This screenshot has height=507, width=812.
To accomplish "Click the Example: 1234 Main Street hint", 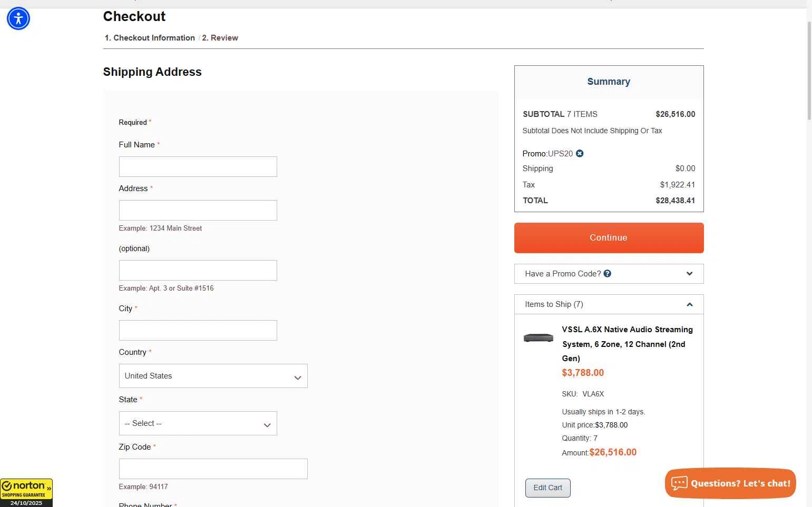I will (160, 228).
